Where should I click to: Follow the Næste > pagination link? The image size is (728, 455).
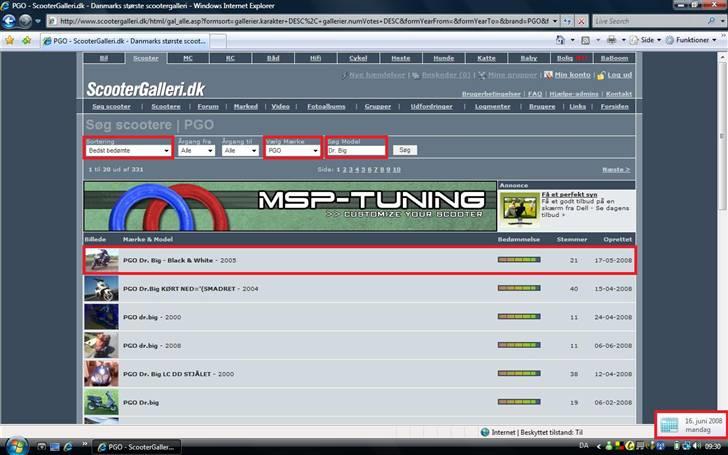tap(616, 170)
